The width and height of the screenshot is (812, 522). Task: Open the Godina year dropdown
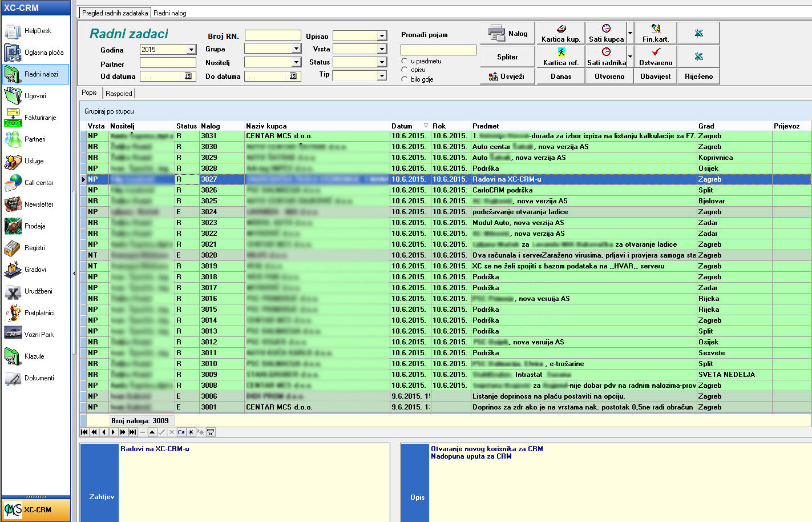point(191,50)
